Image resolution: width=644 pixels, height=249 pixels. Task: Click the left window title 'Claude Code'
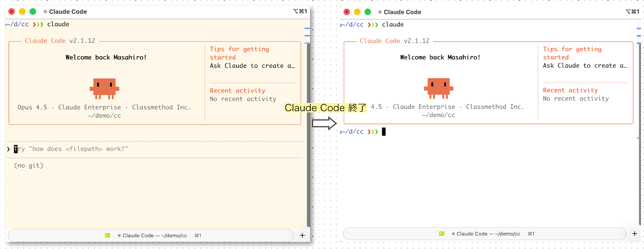pyautogui.click(x=68, y=12)
